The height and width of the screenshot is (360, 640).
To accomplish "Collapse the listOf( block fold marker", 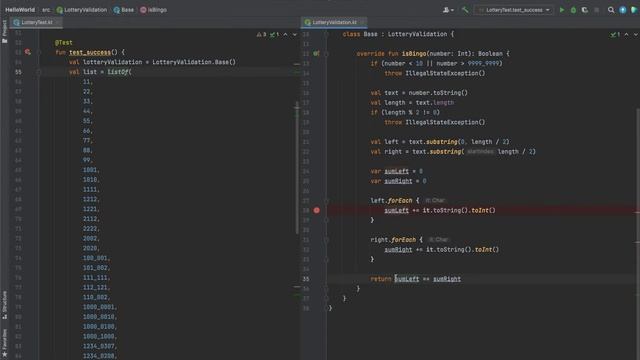I will click(x=39, y=72).
